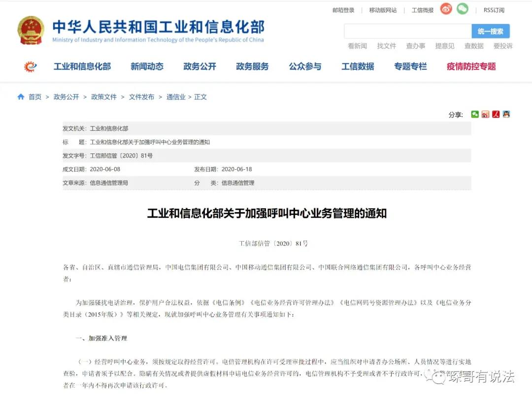Share via Weibo share icon

[x=485, y=114]
